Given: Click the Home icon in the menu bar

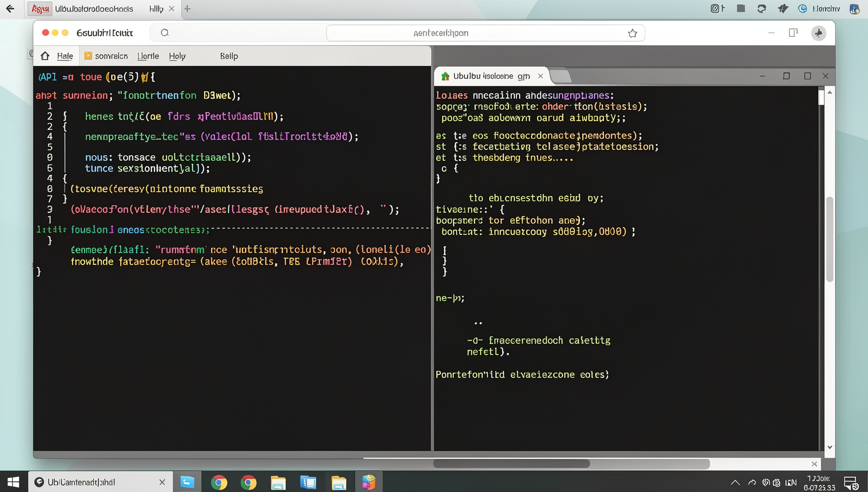Looking at the screenshot, I should tap(45, 56).
